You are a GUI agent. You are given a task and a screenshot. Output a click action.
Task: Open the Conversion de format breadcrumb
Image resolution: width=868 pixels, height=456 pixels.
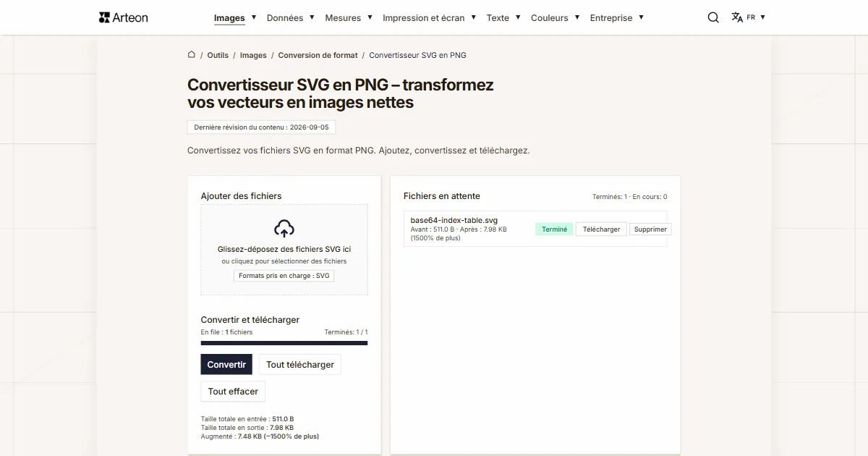tap(318, 55)
